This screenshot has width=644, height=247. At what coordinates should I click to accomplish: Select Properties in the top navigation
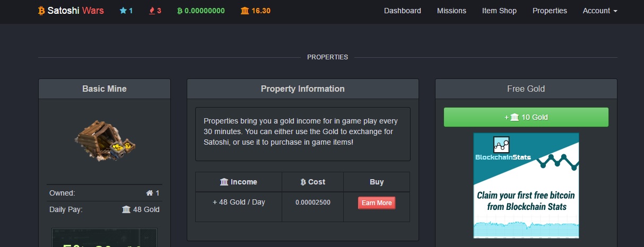click(550, 11)
